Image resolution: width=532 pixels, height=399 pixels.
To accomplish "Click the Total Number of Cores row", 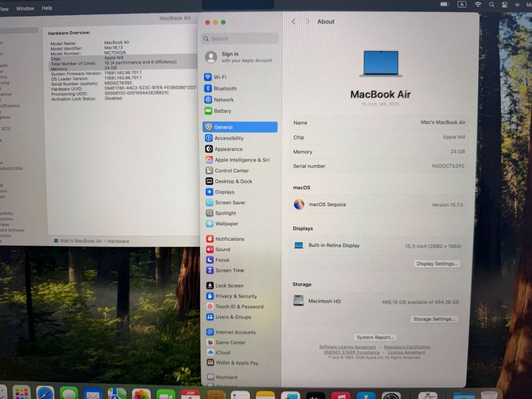I will (123, 63).
